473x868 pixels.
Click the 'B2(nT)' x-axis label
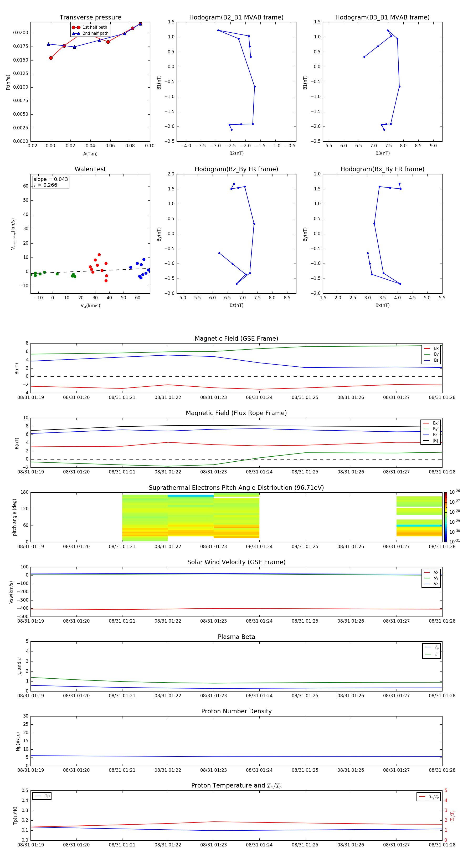pyautogui.click(x=236, y=153)
